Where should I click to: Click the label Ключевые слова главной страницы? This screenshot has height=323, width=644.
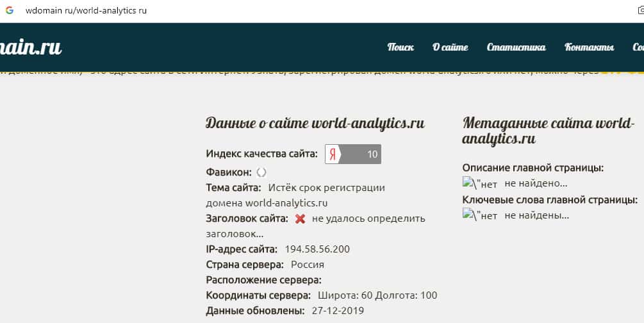550,200
